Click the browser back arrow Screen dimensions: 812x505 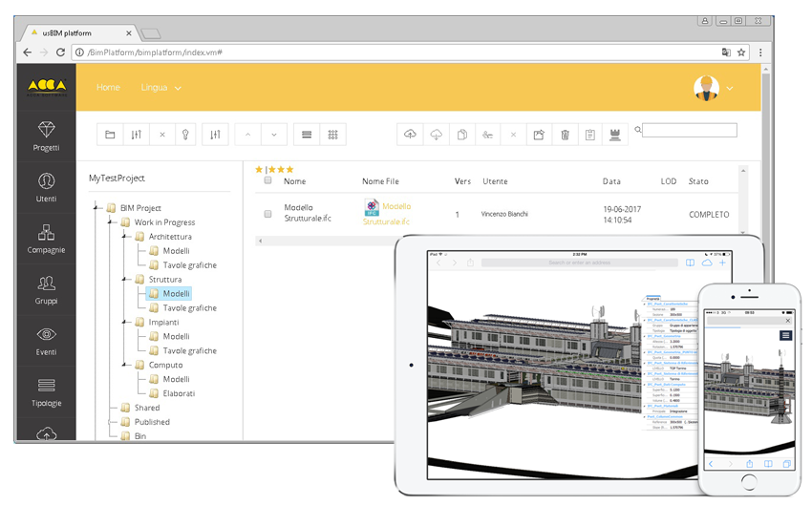click(x=28, y=53)
